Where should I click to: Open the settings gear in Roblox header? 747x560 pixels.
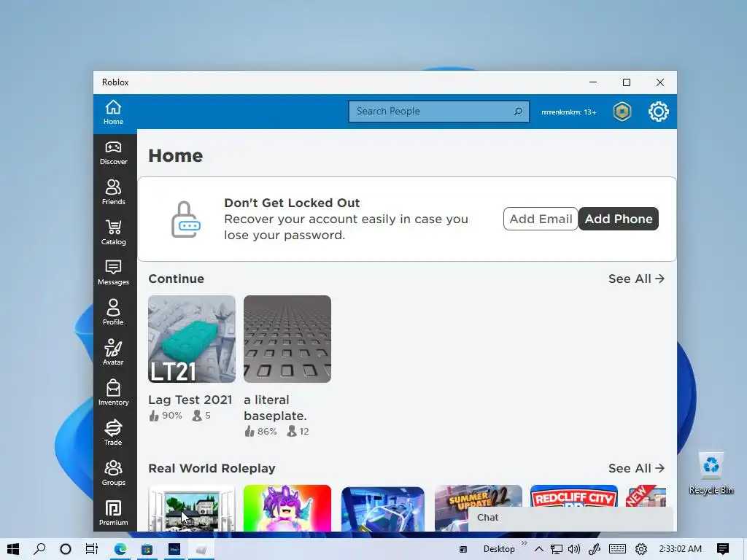(659, 112)
